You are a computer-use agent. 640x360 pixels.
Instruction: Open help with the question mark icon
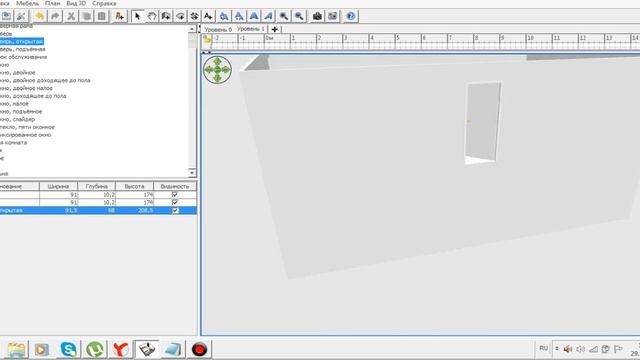click(x=351, y=16)
